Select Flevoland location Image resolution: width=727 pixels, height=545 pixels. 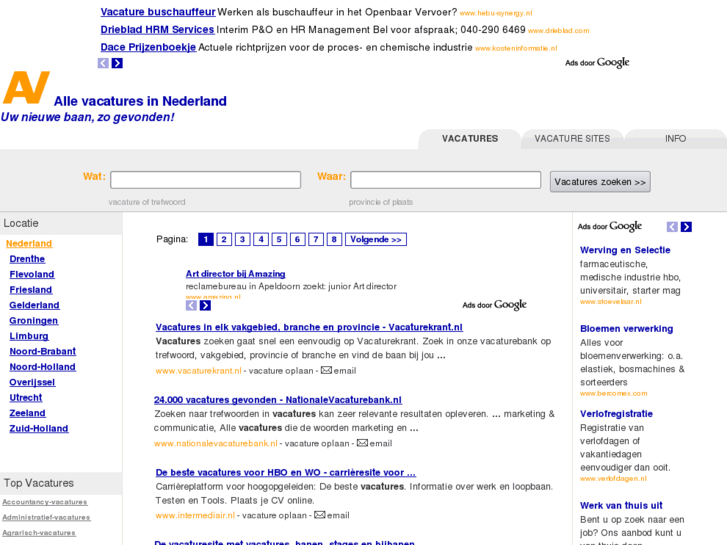pyautogui.click(x=32, y=274)
